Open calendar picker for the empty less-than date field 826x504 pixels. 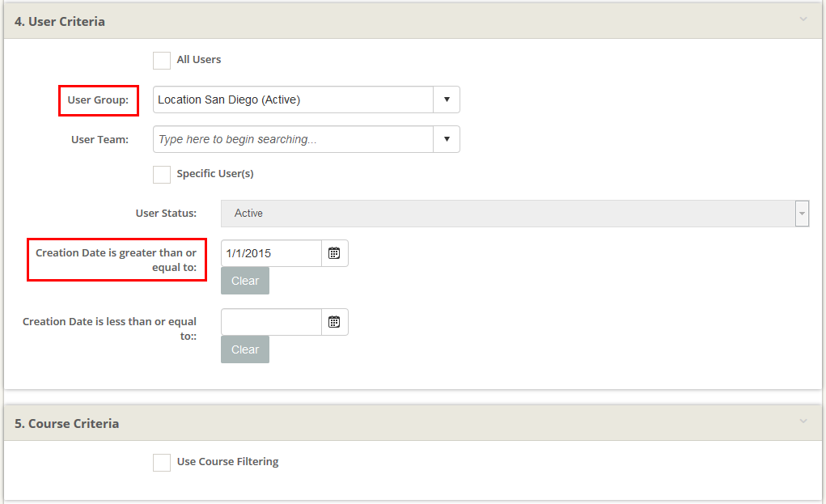(x=334, y=322)
